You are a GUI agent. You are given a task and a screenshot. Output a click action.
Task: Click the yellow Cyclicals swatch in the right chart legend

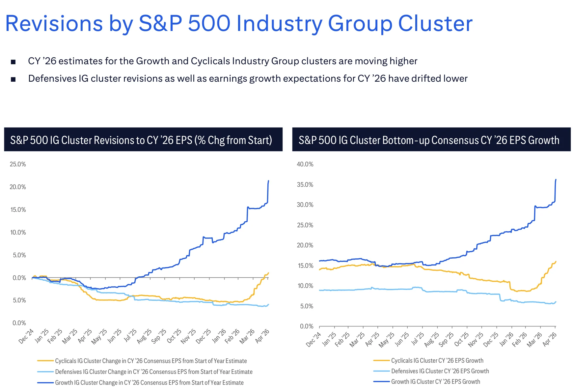pos(381,361)
